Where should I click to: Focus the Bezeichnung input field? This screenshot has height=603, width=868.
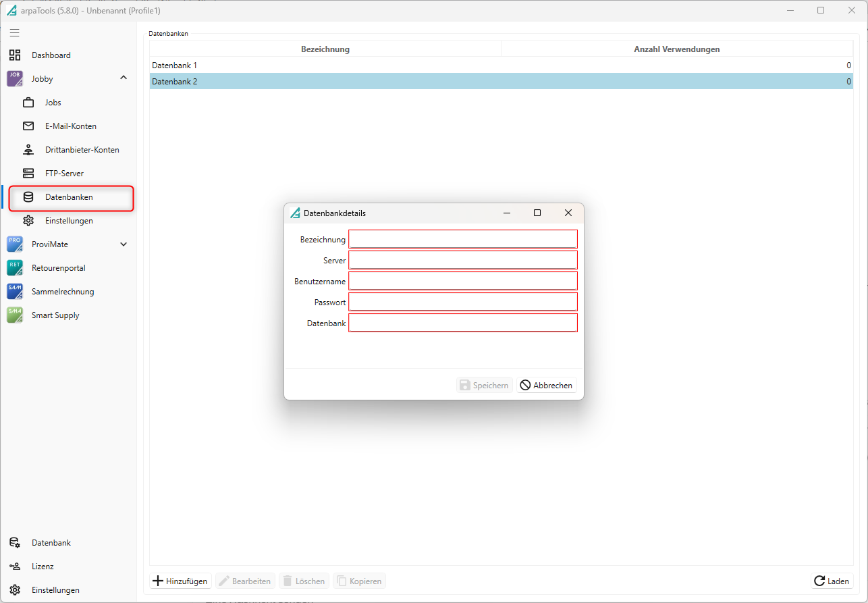[x=462, y=239]
